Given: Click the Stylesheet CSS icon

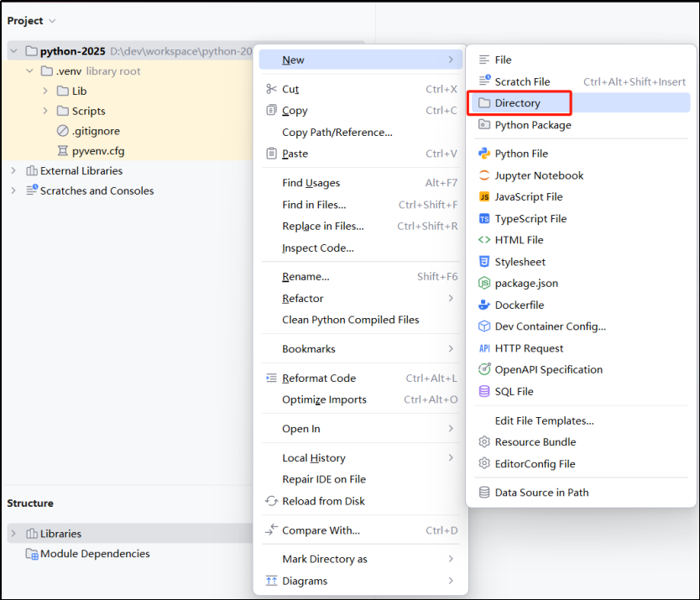Looking at the screenshot, I should [484, 262].
